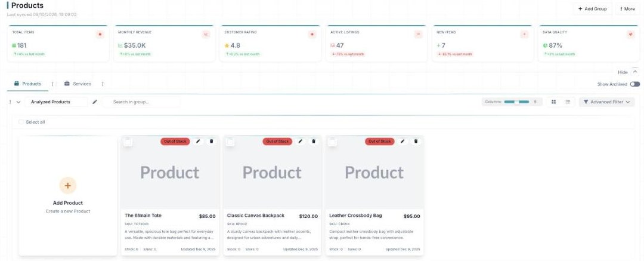644x261 pixels.
Task: Click the Monthly Revenue card icon
Action: click(206, 35)
